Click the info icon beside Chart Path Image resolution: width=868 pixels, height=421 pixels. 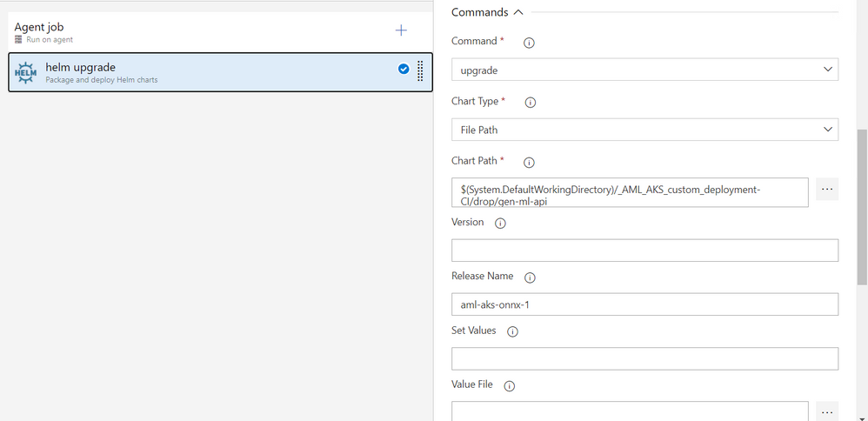click(x=529, y=163)
